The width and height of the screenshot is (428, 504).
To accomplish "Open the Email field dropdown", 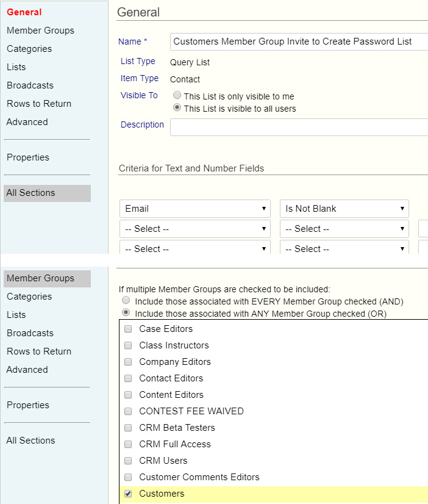I will 195,209.
